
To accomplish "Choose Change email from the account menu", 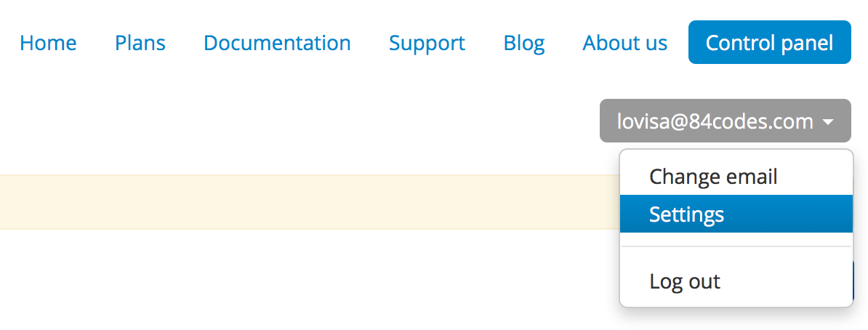I will coord(736,177).
